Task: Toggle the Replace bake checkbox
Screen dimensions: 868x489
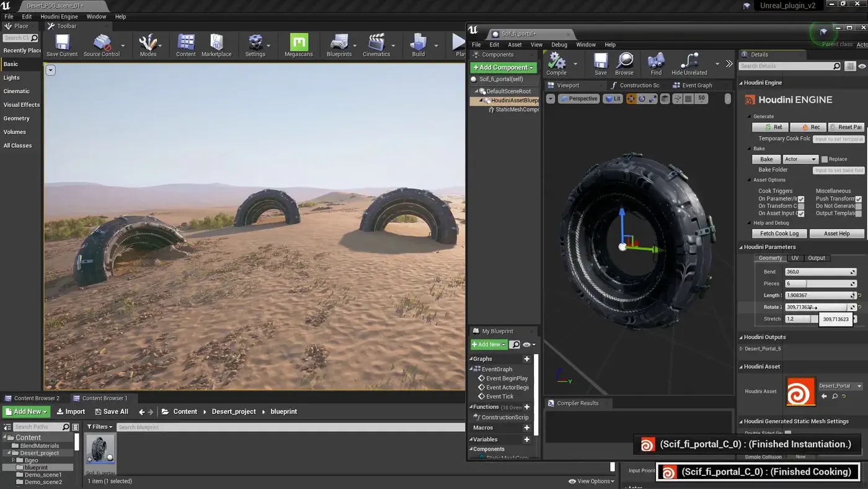Action: [x=825, y=159]
